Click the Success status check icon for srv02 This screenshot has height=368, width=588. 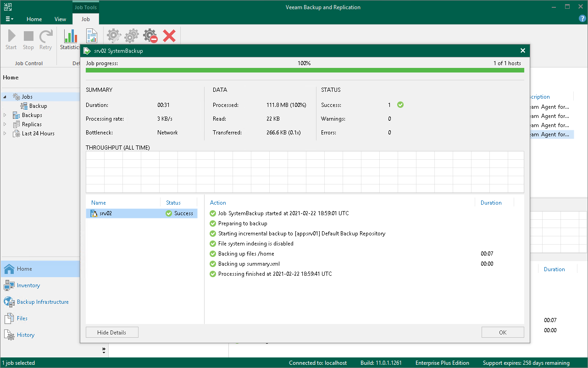click(x=169, y=213)
